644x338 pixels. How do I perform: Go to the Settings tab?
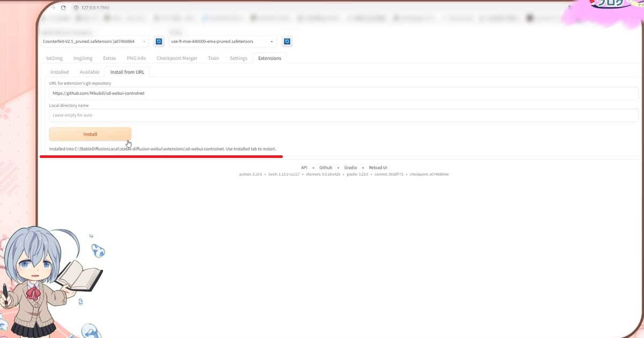pos(238,58)
